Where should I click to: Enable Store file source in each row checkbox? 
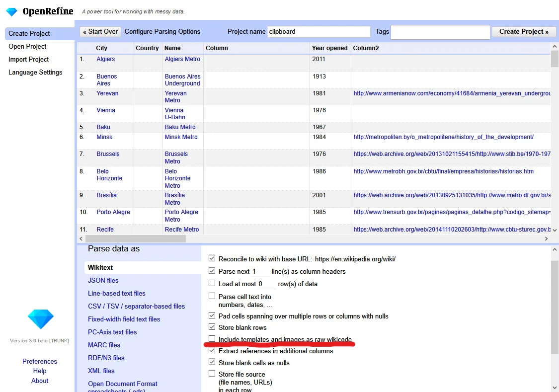(x=212, y=374)
